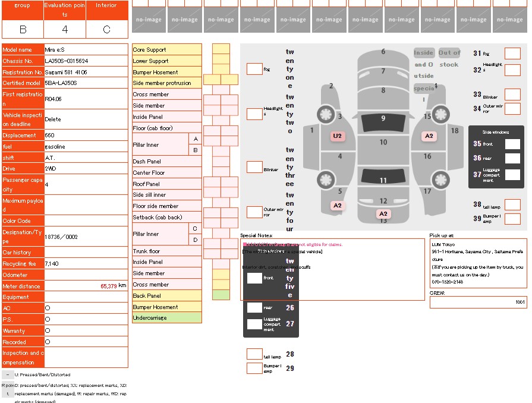Screen dimensions: 532x403
Task: Click the 'Side sill inner' row label
Action: [167, 195]
